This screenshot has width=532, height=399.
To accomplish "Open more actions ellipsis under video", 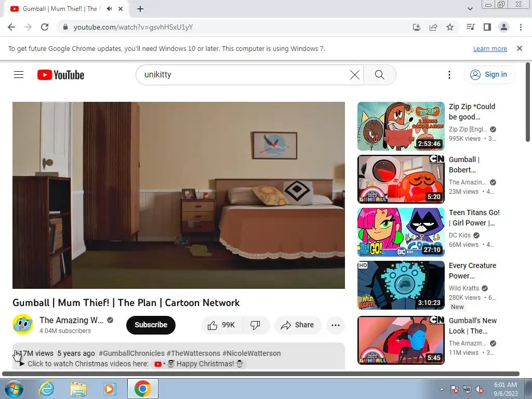I will coord(336,325).
